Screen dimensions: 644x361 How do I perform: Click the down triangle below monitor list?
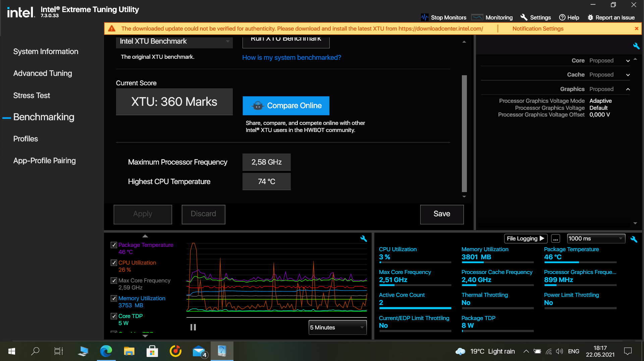click(x=145, y=336)
